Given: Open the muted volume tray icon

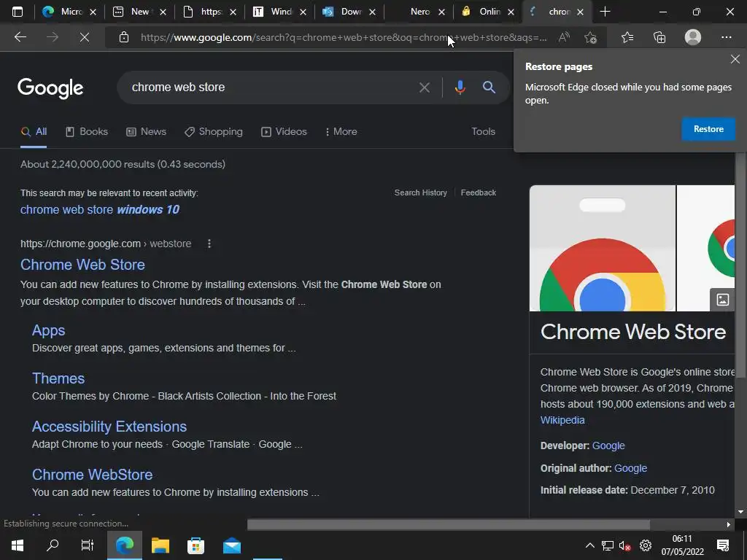Looking at the screenshot, I should tap(624, 545).
